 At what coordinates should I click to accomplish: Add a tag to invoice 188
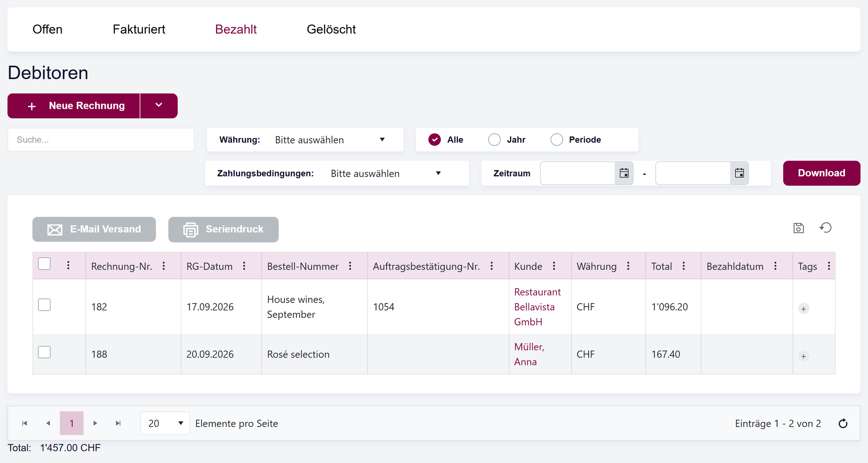coord(804,356)
